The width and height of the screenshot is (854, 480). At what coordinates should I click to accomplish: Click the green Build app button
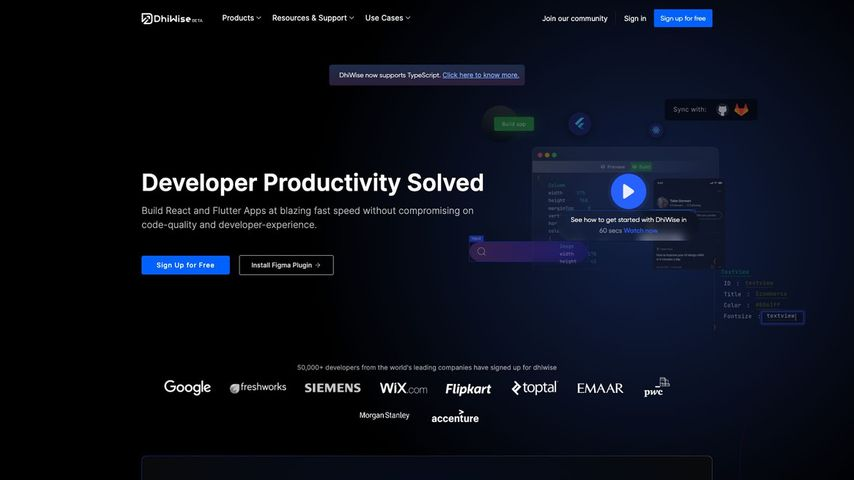pos(514,124)
